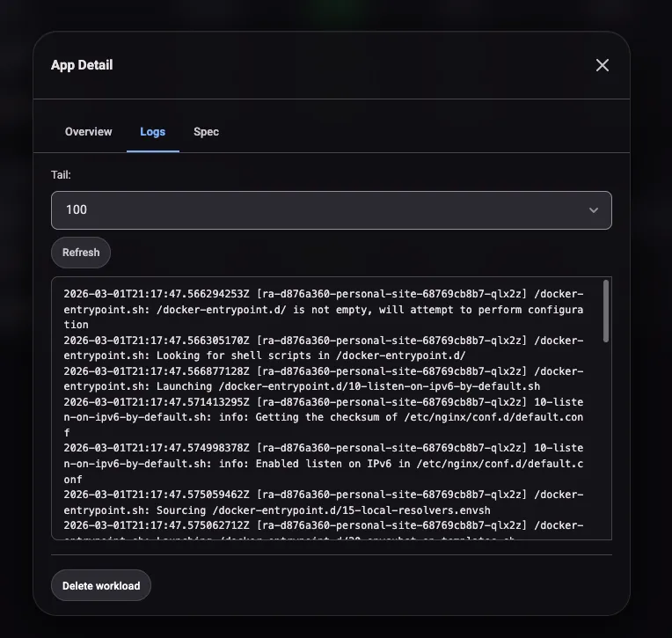Close the App Detail dialog
The height and width of the screenshot is (638, 672).
coord(602,65)
